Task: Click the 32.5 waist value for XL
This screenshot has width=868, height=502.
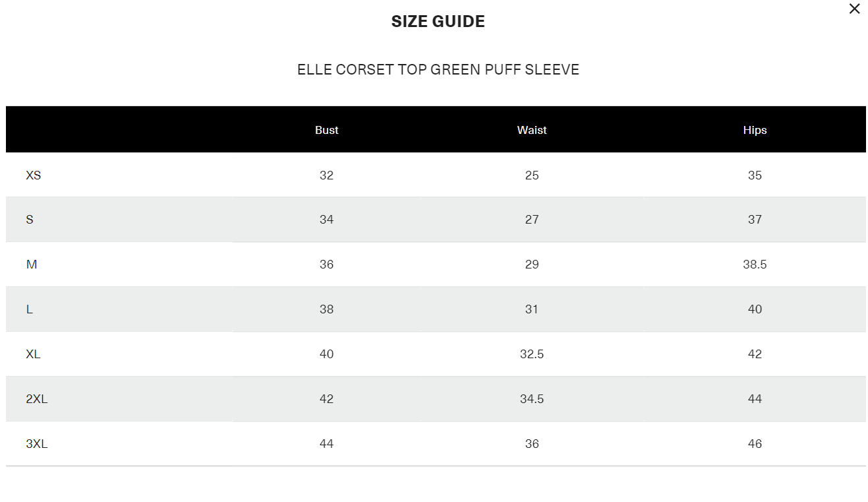Action: click(532, 354)
